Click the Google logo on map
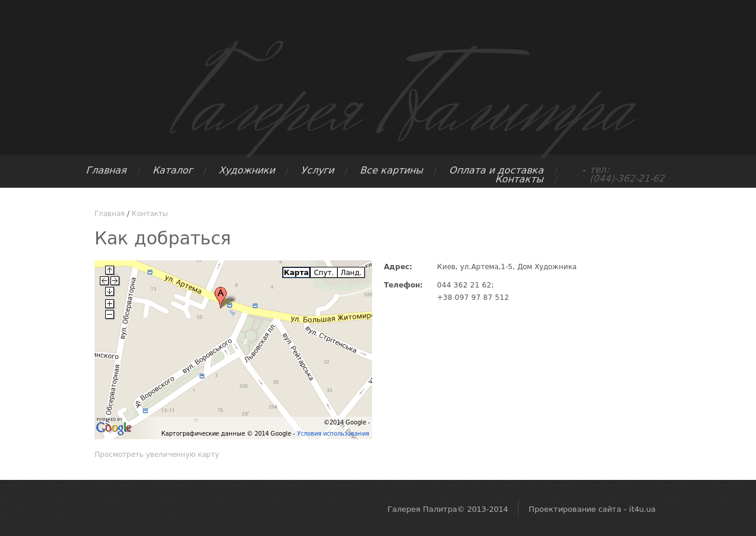This screenshot has height=536, width=756. click(113, 427)
